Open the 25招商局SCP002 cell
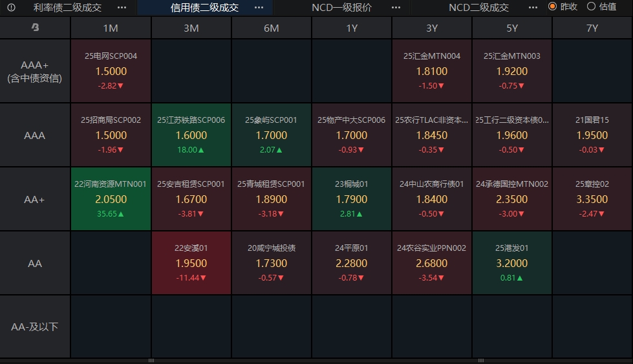 tap(111, 134)
